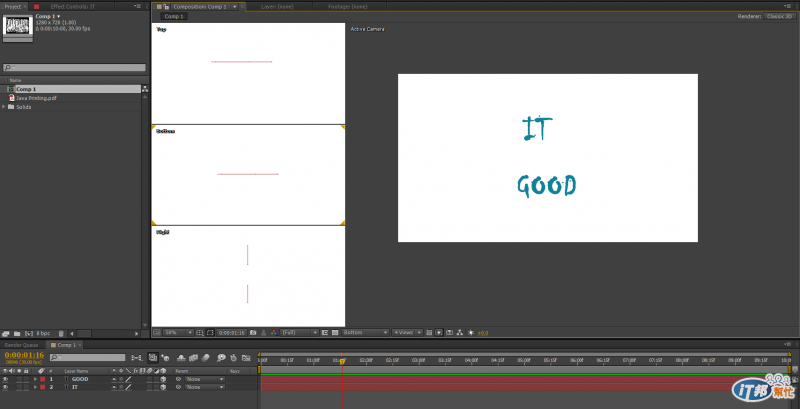
Task: Toggle mask and shape path visibility
Action: click(210, 333)
